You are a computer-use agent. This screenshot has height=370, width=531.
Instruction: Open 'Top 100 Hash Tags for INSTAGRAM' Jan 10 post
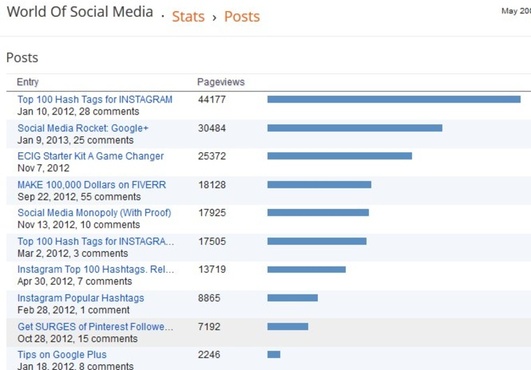click(x=95, y=99)
